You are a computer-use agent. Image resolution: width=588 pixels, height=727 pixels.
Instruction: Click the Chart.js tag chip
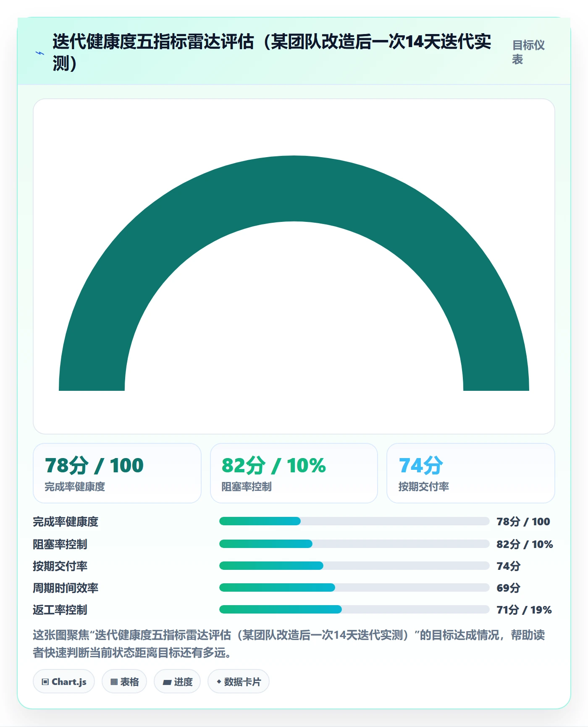click(64, 681)
